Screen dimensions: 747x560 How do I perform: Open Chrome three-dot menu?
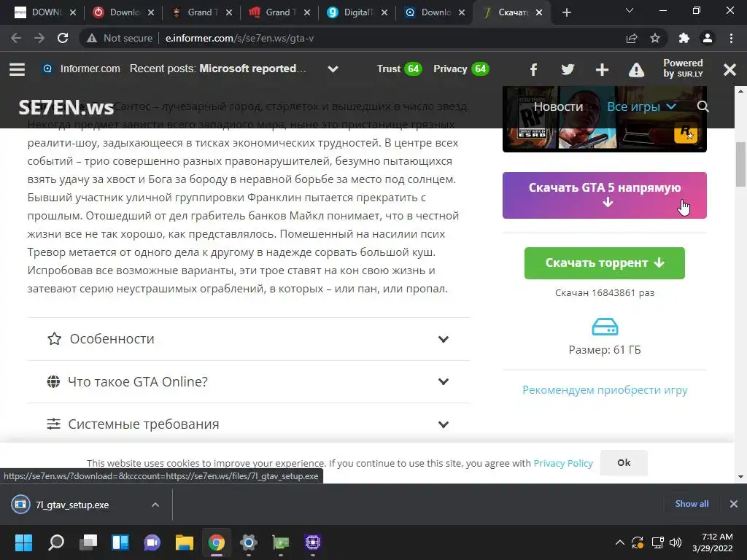(x=731, y=38)
